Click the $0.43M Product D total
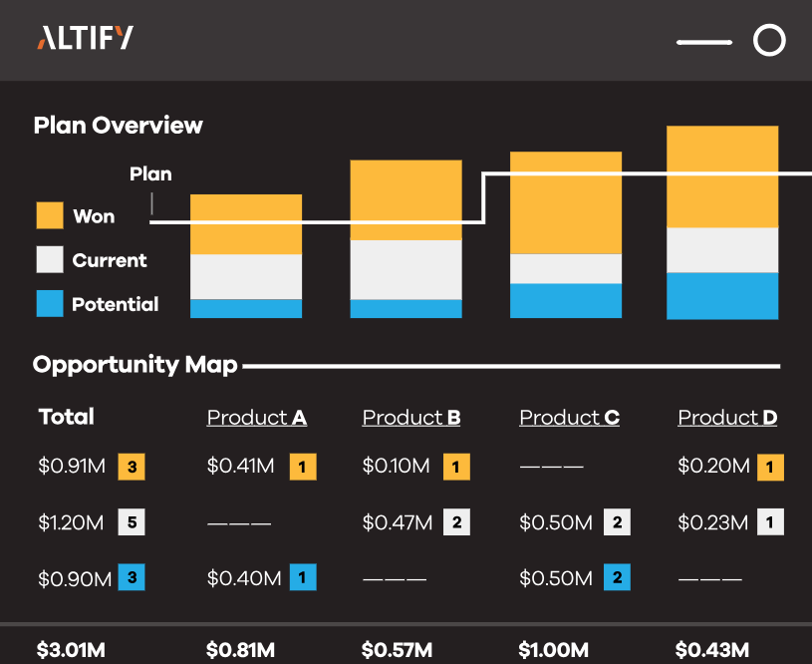Image resolution: width=812 pixels, height=664 pixels. [x=712, y=650]
